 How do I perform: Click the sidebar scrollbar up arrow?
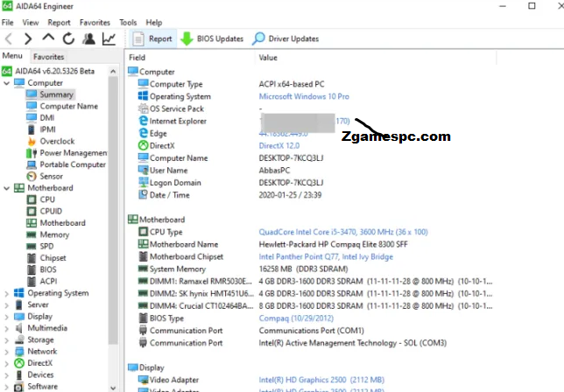[x=113, y=71]
